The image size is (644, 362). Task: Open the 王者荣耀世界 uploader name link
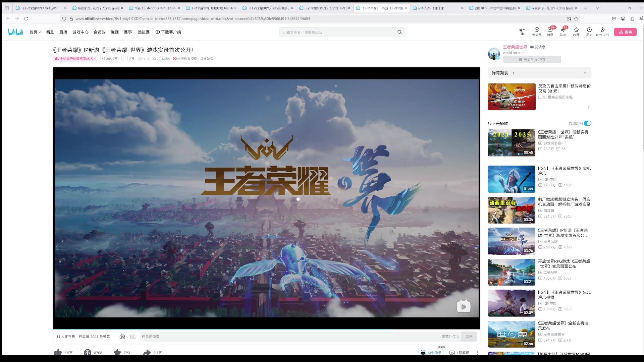(x=515, y=47)
